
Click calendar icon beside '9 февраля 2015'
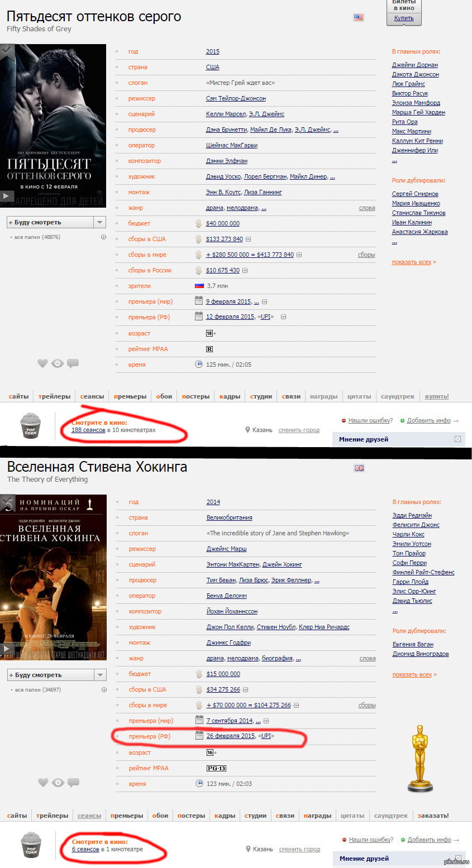click(198, 301)
